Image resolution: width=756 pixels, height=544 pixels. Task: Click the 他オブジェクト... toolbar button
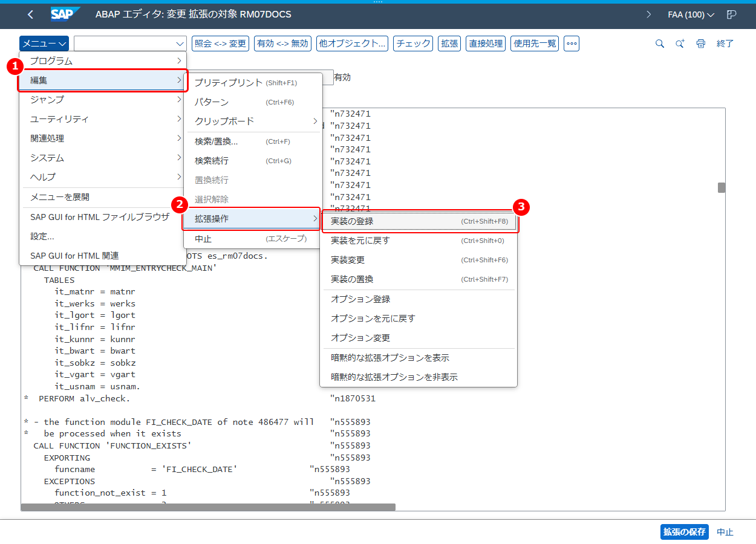pyautogui.click(x=352, y=44)
